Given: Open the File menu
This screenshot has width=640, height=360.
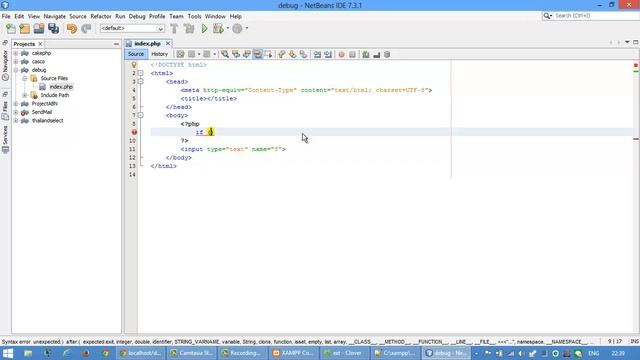Looking at the screenshot, I should click(x=6, y=16).
